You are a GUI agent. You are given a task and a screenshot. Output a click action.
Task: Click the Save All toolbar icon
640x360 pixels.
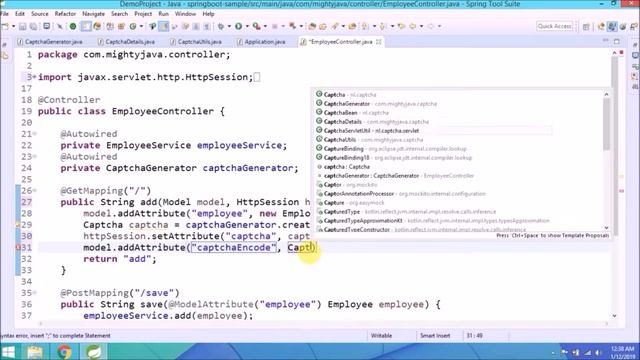point(33,26)
